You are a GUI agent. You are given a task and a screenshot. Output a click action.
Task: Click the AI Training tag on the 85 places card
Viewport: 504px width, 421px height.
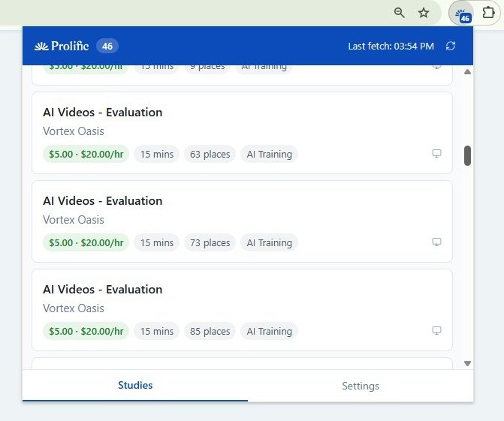(x=270, y=332)
